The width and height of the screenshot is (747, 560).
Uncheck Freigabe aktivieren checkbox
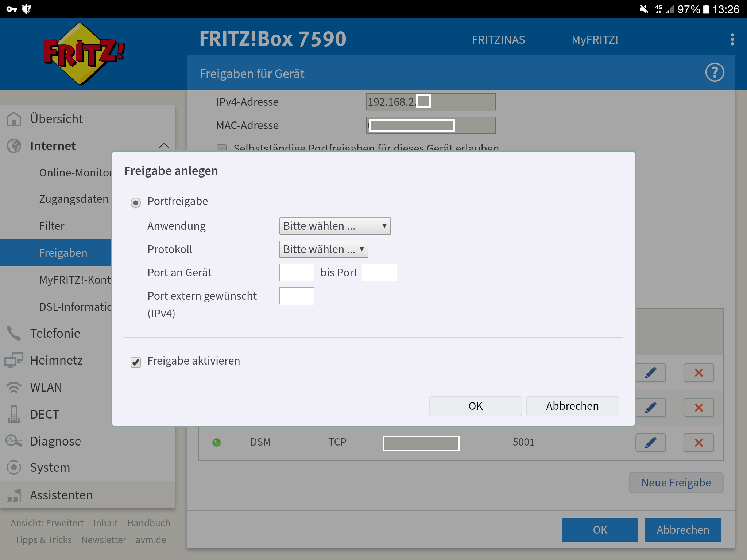point(136,362)
